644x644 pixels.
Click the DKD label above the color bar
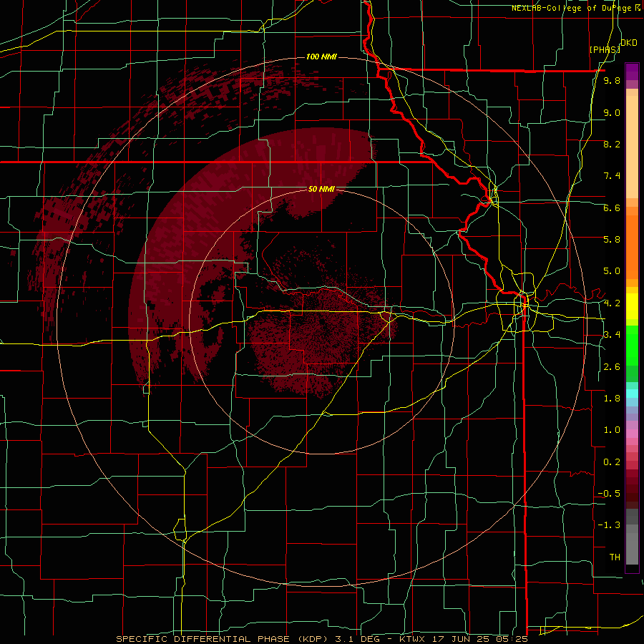[629, 43]
